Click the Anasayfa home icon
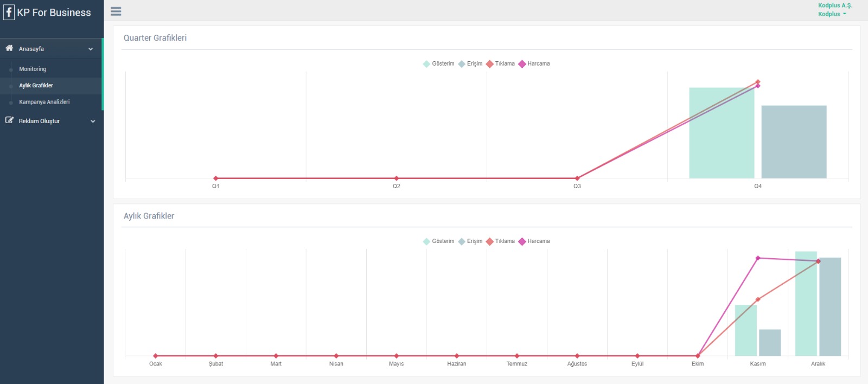Screen dimensions: 868x384 click(9, 48)
